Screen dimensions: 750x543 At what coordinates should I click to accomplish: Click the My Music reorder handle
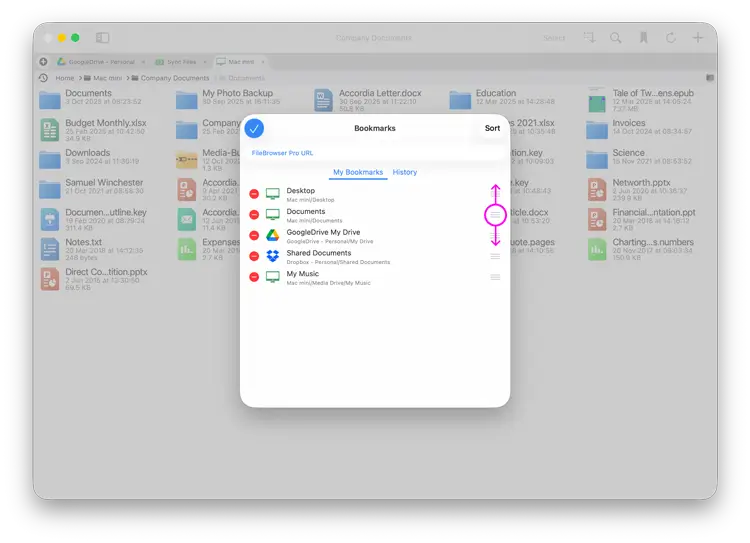tap(495, 277)
